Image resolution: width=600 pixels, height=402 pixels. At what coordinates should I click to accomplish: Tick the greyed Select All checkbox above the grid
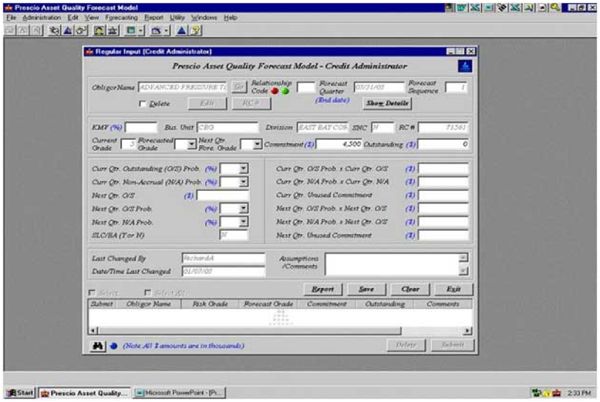pos(147,293)
